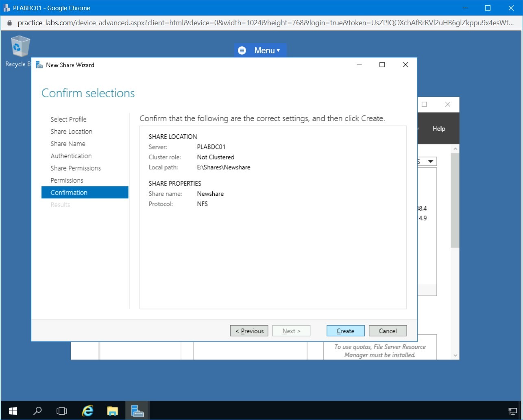Click scrollbar down arrow in Server Manager
The width and height of the screenshot is (523, 420).
[x=455, y=355]
